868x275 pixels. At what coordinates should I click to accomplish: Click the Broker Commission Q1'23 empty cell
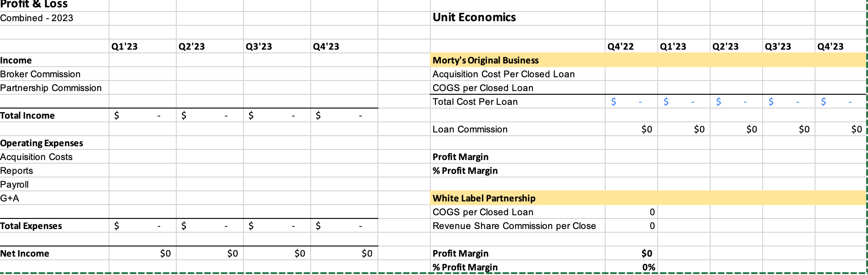[143, 74]
